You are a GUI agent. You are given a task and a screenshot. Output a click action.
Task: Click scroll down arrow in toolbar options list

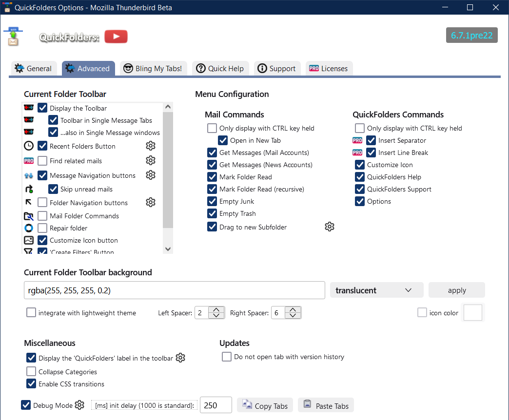pos(168,249)
